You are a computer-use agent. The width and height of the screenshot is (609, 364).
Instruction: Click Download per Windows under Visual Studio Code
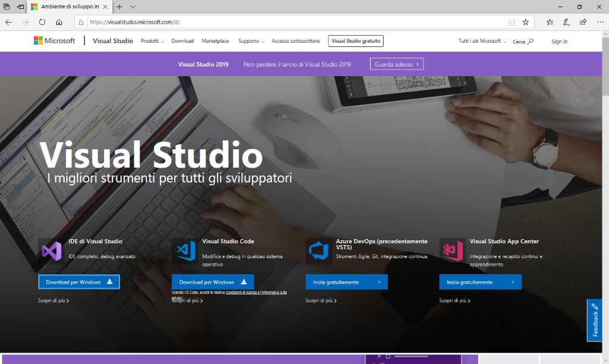(x=213, y=282)
